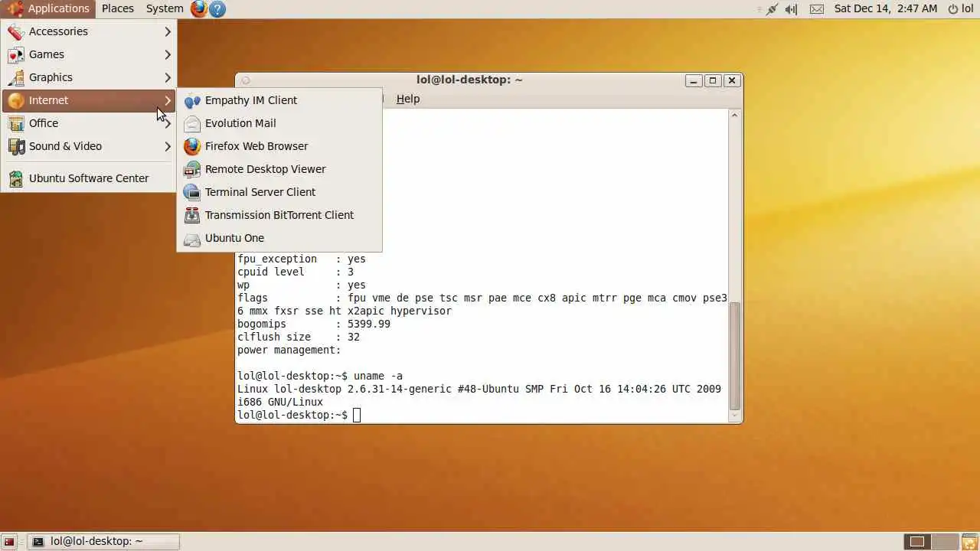Screen dimensions: 980x551
Task: Click the Ubuntu logo on the Applications menu
Action: 15,8
